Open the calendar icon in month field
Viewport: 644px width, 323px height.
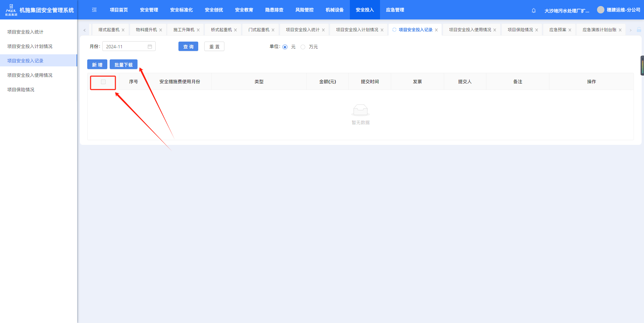150,47
